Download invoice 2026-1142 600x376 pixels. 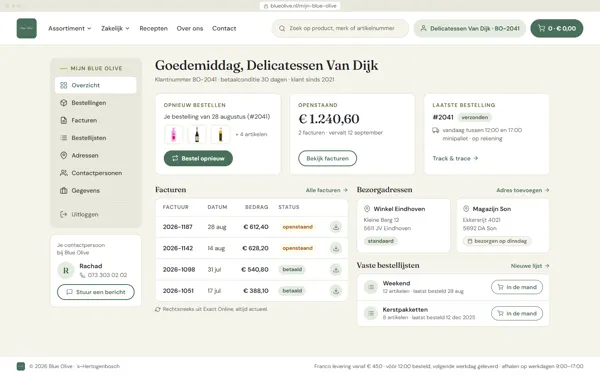pos(336,248)
